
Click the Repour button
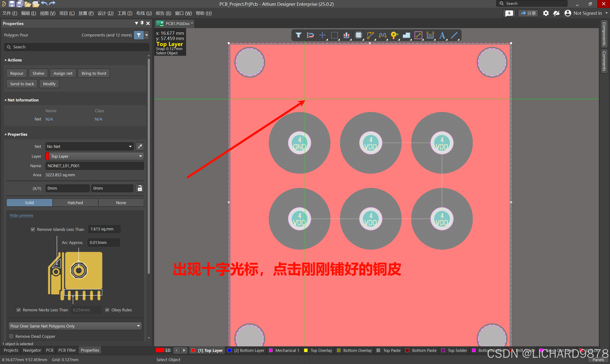(17, 73)
